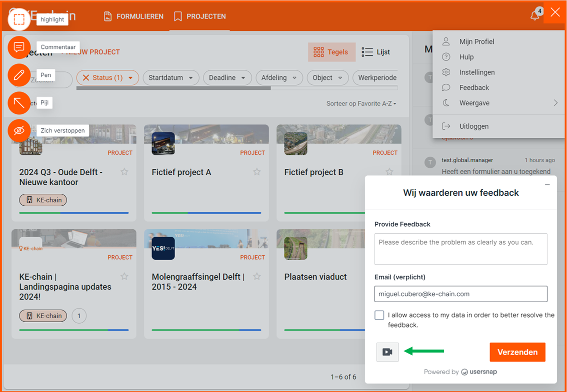Choose Uitloggen from the profile menu
The width and height of the screenshot is (567, 392).
pyautogui.click(x=474, y=126)
